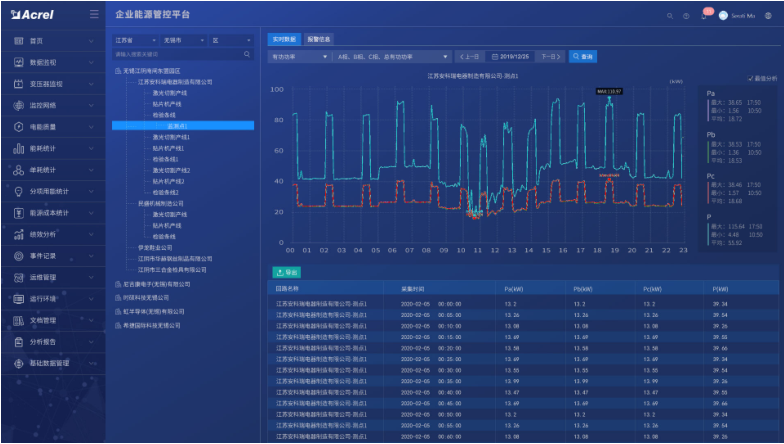Click the 分析报告 report icon in sidebar
Image resolution: width=784 pixels, height=444 pixels.
(x=18, y=342)
